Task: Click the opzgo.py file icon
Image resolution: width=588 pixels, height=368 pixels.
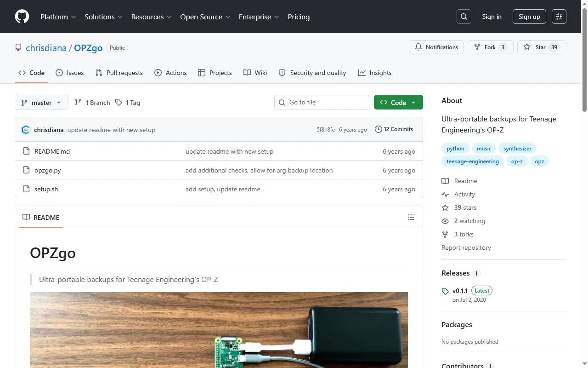Action: click(x=26, y=170)
